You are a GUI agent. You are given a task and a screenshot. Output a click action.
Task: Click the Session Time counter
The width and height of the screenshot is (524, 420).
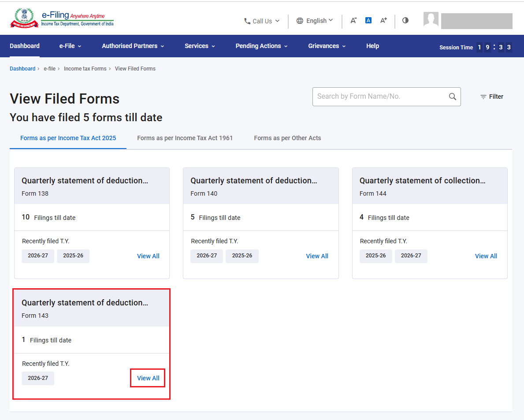click(x=476, y=47)
